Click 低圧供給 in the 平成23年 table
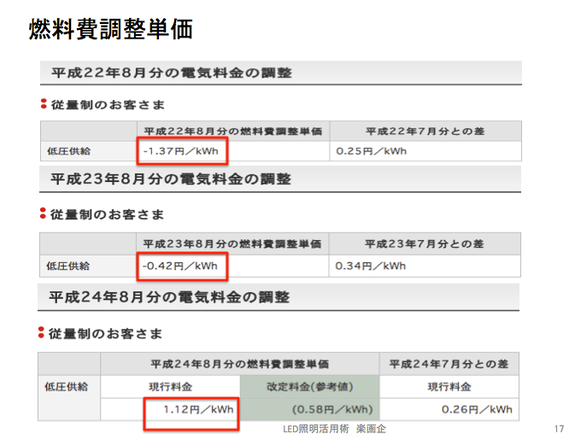This screenshot has width=569, height=440. (68, 266)
